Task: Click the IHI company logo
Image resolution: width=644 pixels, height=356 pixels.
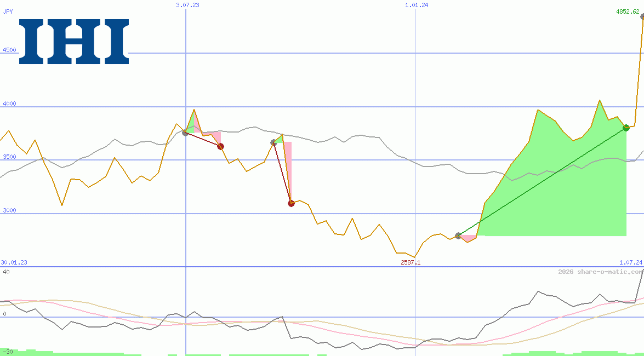Action: tap(74, 43)
